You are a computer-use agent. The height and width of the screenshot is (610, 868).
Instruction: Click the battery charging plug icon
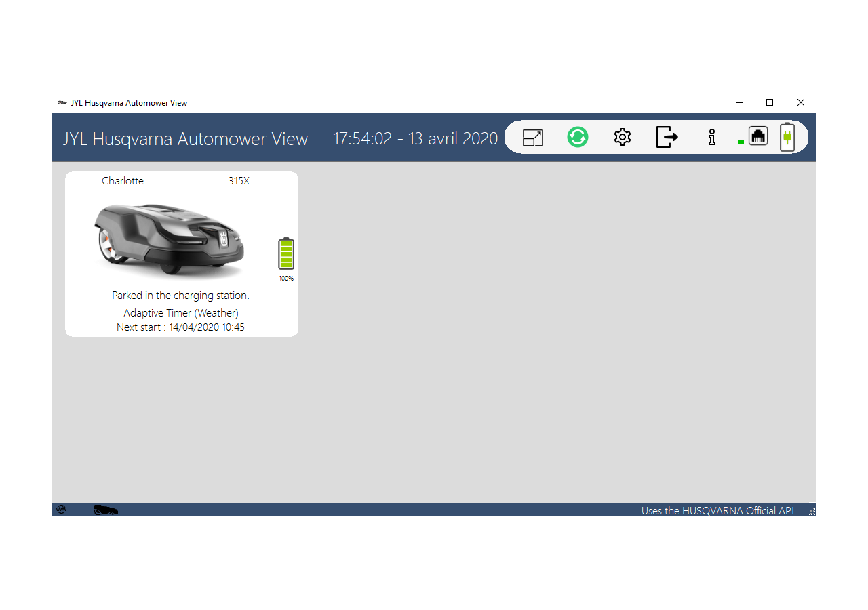787,136
